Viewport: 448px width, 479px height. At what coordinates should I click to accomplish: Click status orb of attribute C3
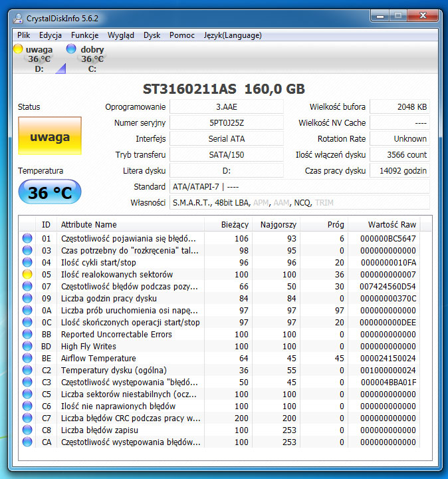pyautogui.click(x=27, y=382)
